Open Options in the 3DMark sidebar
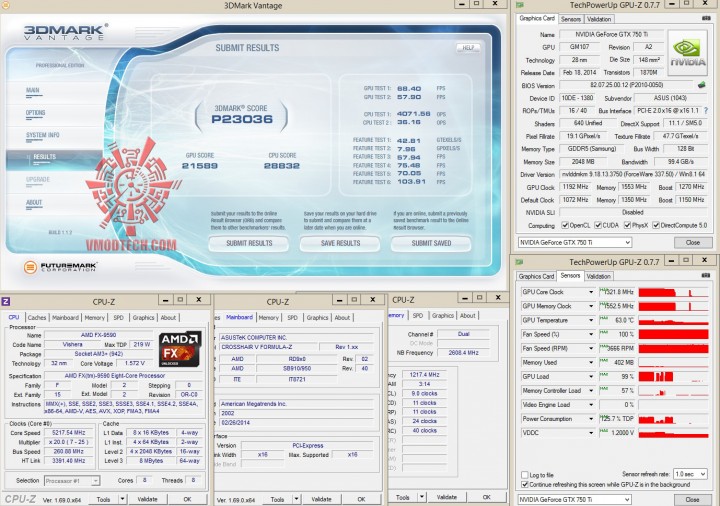This screenshot has width=720, height=506. [x=35, y=112]
